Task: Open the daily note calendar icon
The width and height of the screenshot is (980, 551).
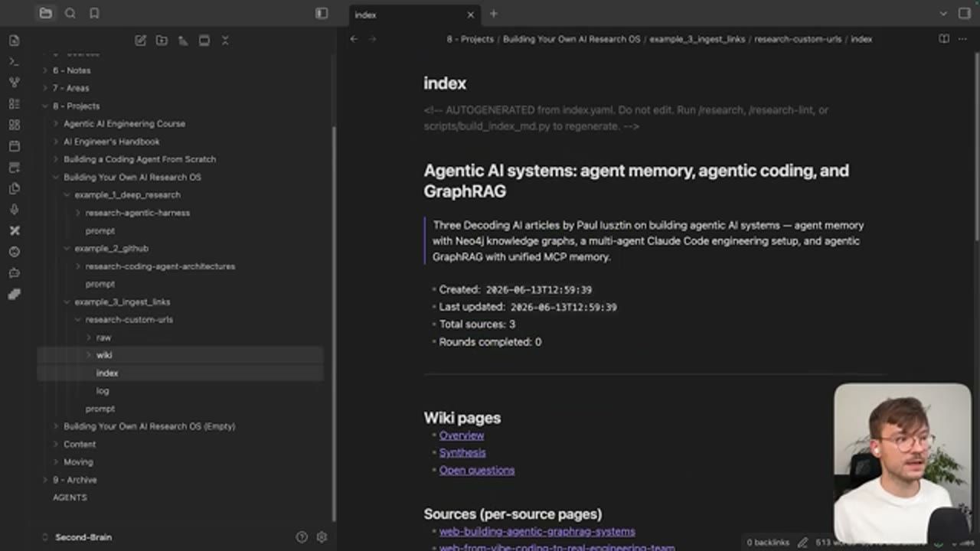Action: tap(14, 146)
